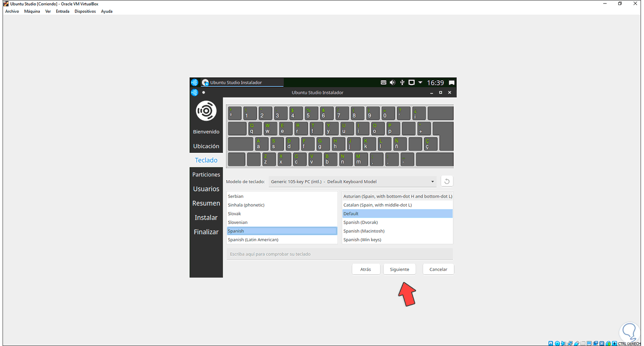Go to the Usuarios step
The height and width of the screenshot is (346, 644).
tap(206, 189)
